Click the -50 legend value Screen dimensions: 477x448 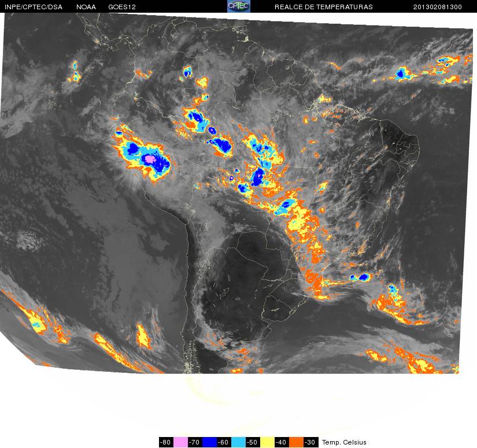[x=253, y=442]
